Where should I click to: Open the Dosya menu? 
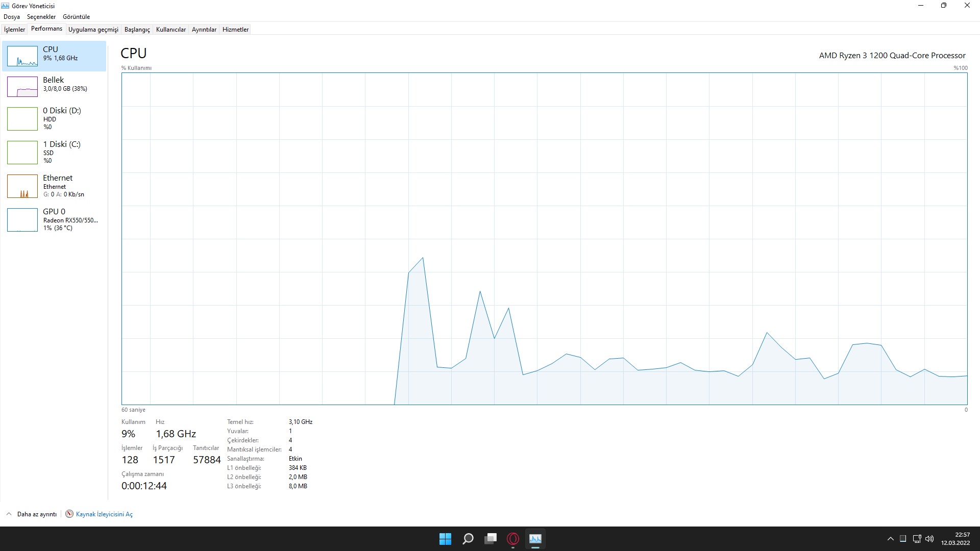click(x=12, y=17)
